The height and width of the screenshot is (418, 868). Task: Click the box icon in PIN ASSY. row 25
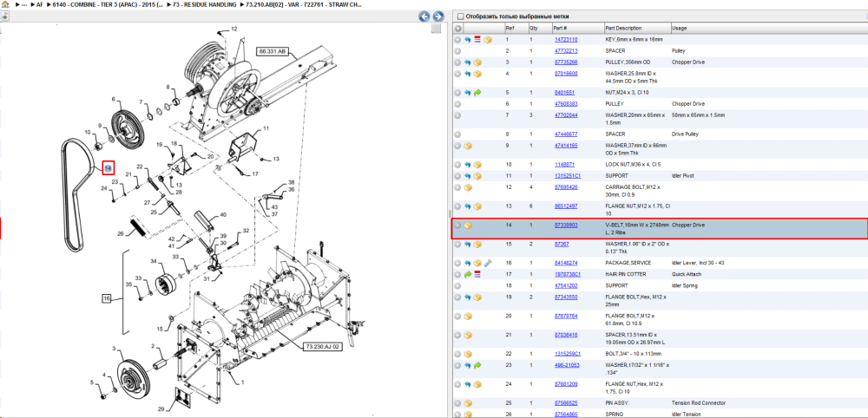pyautogui.click(x=468, y=403)
